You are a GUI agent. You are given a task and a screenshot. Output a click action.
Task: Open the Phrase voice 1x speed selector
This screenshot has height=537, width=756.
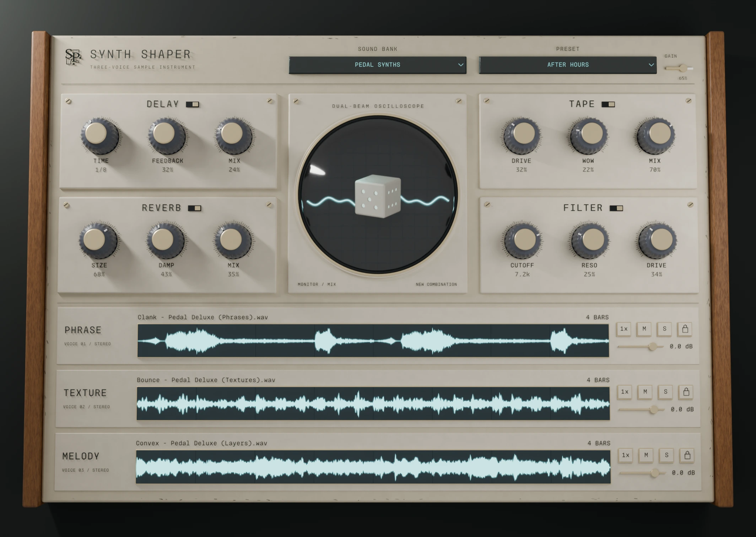(x=624, y=329)
